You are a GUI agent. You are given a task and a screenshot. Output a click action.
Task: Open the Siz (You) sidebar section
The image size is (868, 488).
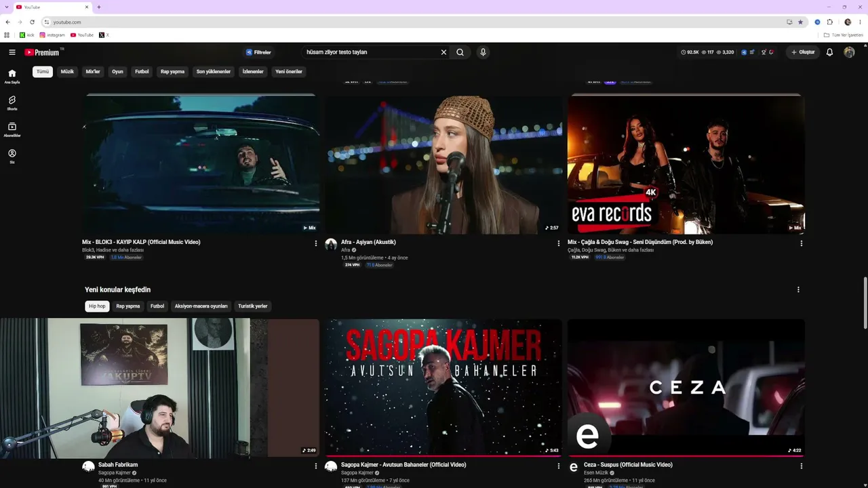[x=12, y=156]
